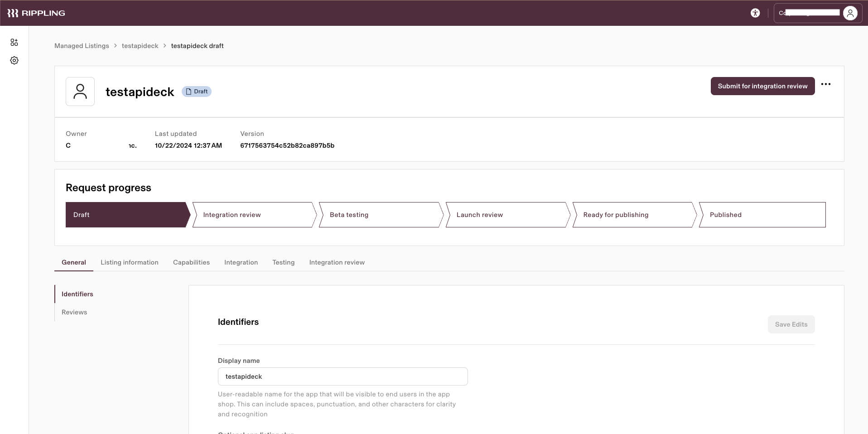Click the Display name input field
This screenshot has width=868, height=434.
pos(342,376)
